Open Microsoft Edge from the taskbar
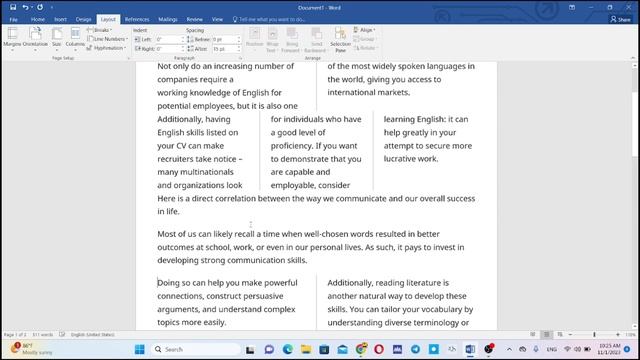Viewport: 640px width, 360px height. pyautogui.click(x=288, y=349)
